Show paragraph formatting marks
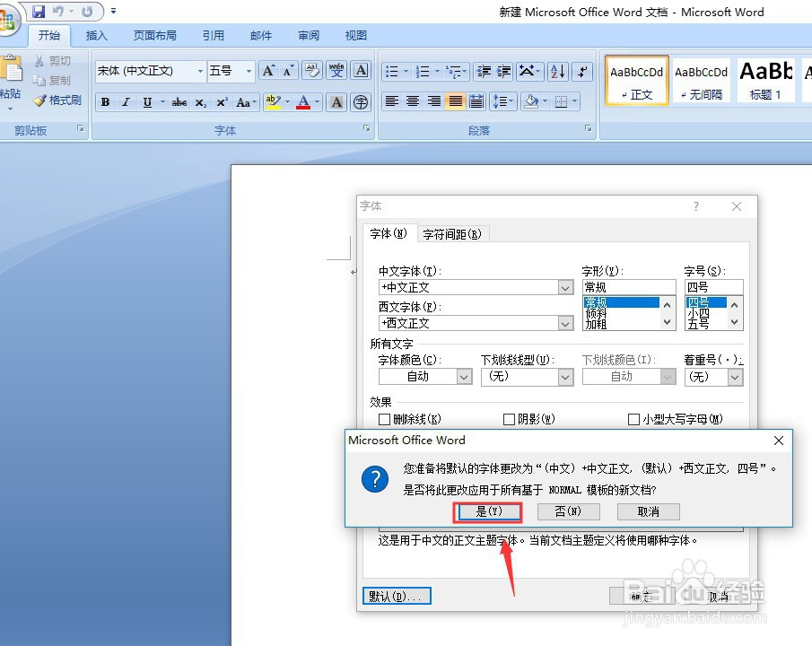Image resolution: width=812 pixels, height=646 pixels. [x=581, y=73]
